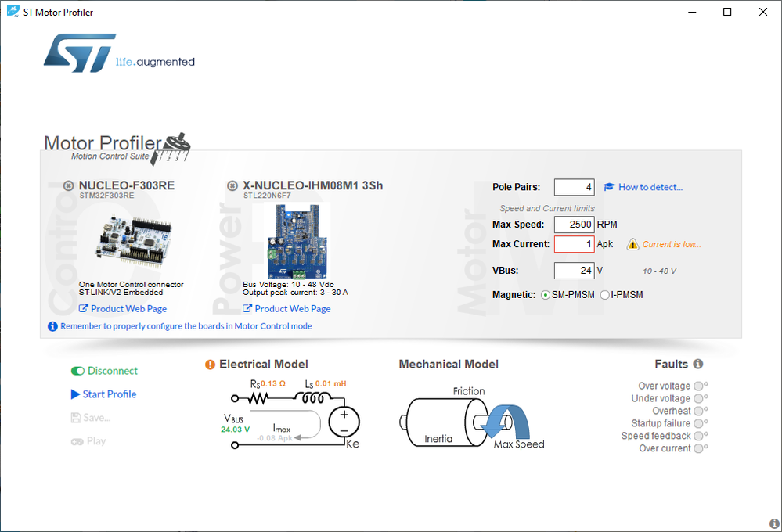This screenshot has height=532, width=782.
Task: Open the NUCLEO-F303RE Product Web Page link
Action: pos(123,308)
